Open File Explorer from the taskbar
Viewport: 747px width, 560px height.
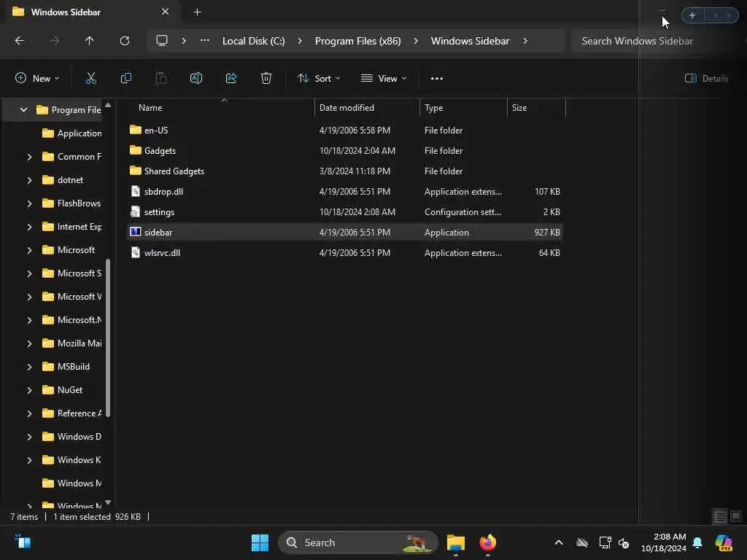point(455,542)
